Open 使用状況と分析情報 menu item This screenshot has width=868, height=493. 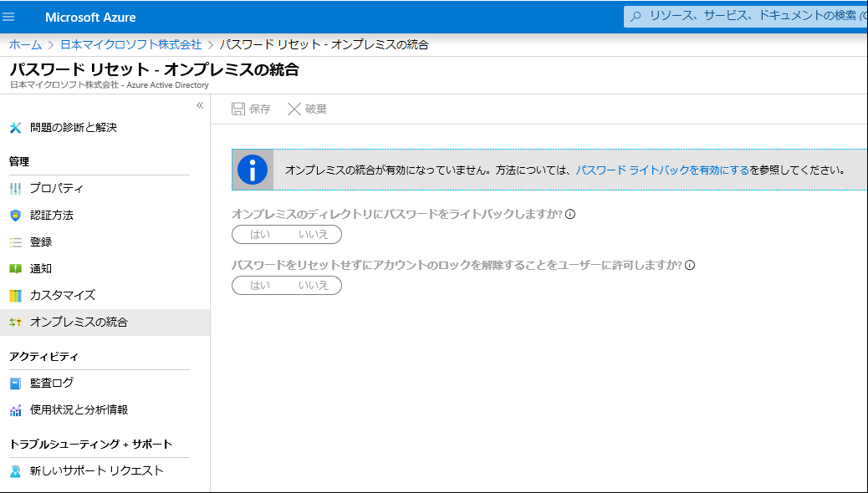pos(79,410)
